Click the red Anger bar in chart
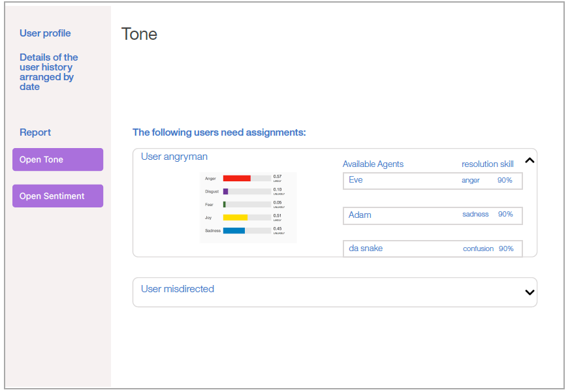This screenshot has width=570, height=392. (236, 178)
